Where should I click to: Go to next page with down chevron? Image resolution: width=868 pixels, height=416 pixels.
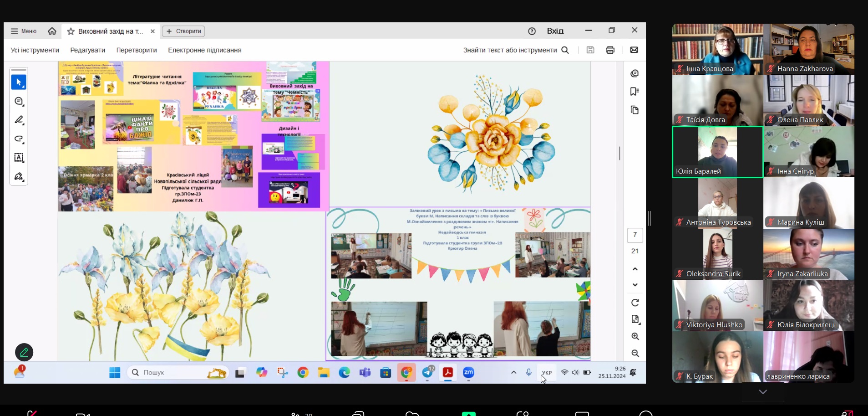pyautogui.click(x=635, y=285)
